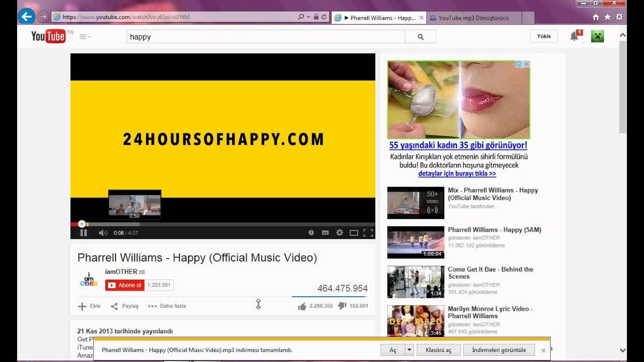644x362 pixels.
Task: Close the ad with X icon
Action: coord(526,64)
